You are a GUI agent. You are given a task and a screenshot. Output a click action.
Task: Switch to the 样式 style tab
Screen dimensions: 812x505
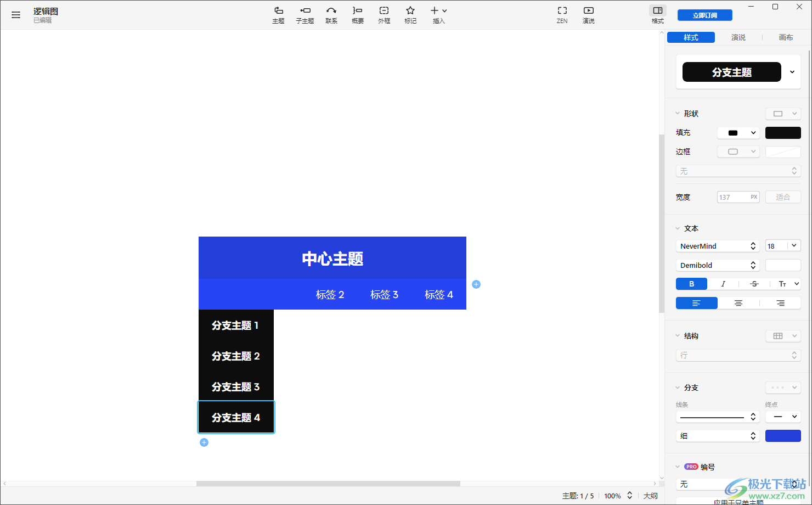click(x=691, y=37)
